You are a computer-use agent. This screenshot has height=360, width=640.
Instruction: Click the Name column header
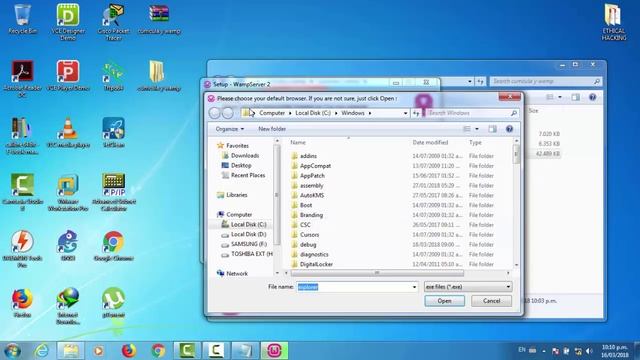(x=298, y=142)
